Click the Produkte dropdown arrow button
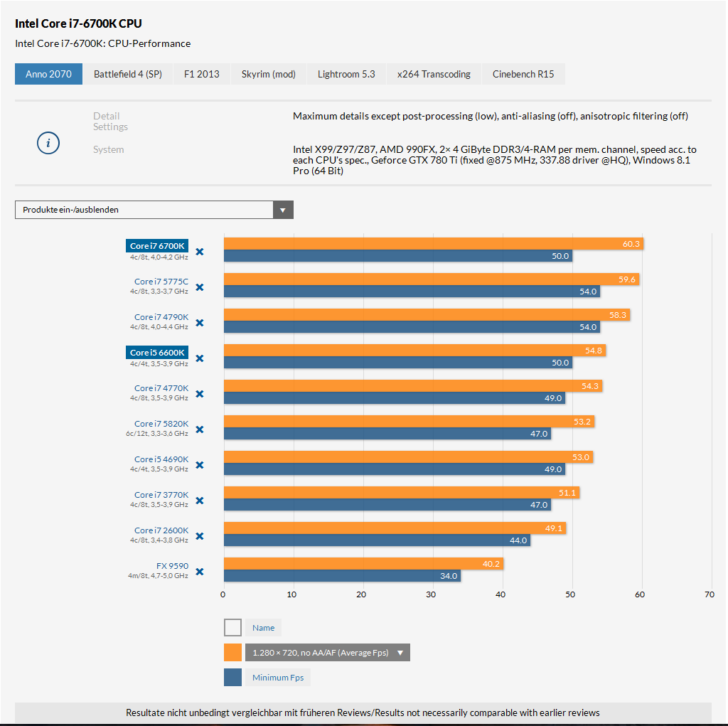The width and height of the screenshot is (728, 726). 283,210
